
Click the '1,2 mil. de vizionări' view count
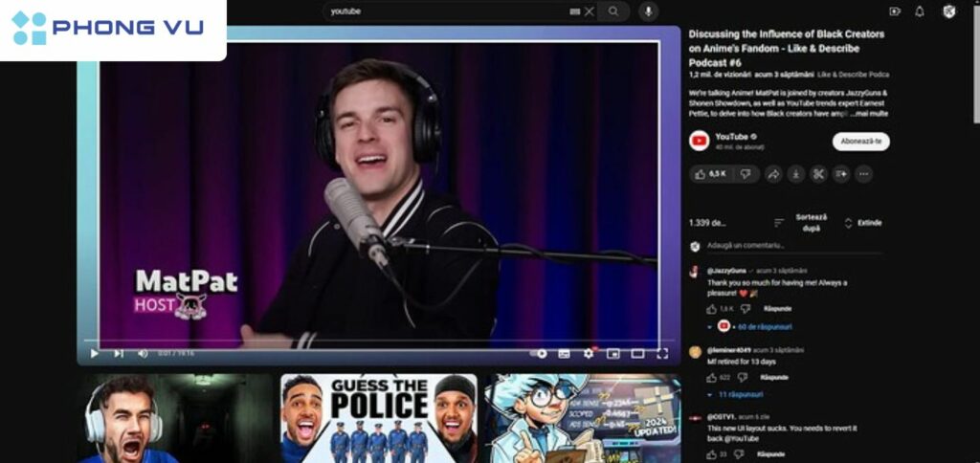click(720, 75)
